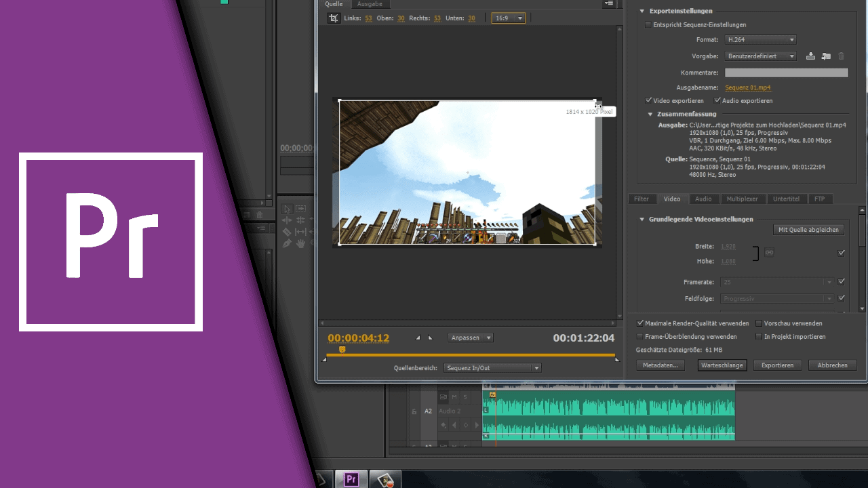Select the Slip tool in Premiere tools panel
868x488 pixels.
pos(300,232)
